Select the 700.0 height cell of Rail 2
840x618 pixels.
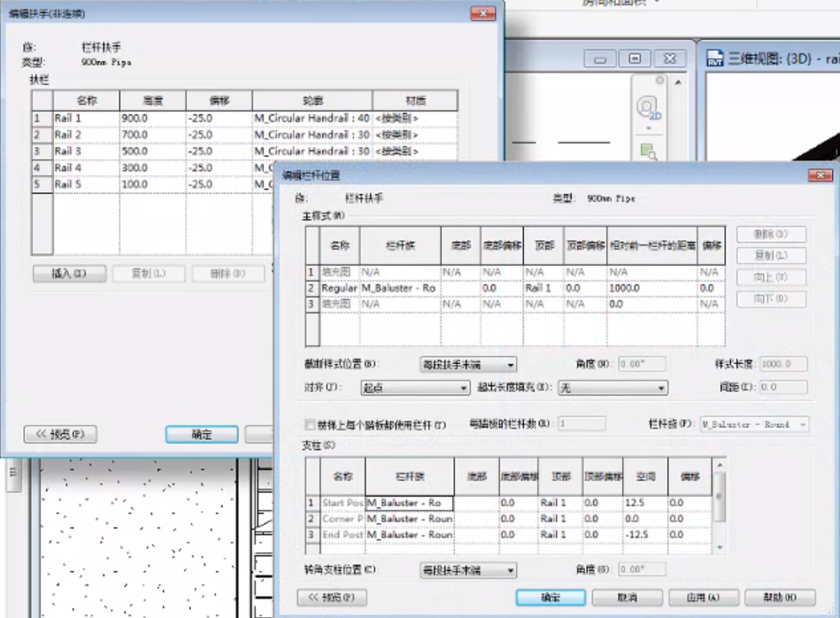click(x=152, y=135)
